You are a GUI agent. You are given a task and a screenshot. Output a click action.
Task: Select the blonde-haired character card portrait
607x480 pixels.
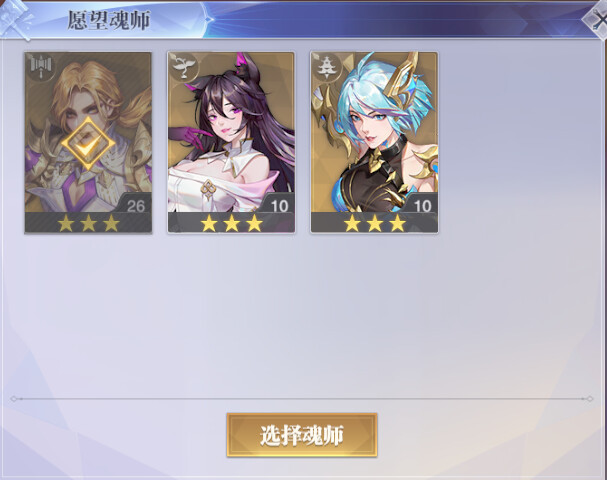click(x=88, y=142)
